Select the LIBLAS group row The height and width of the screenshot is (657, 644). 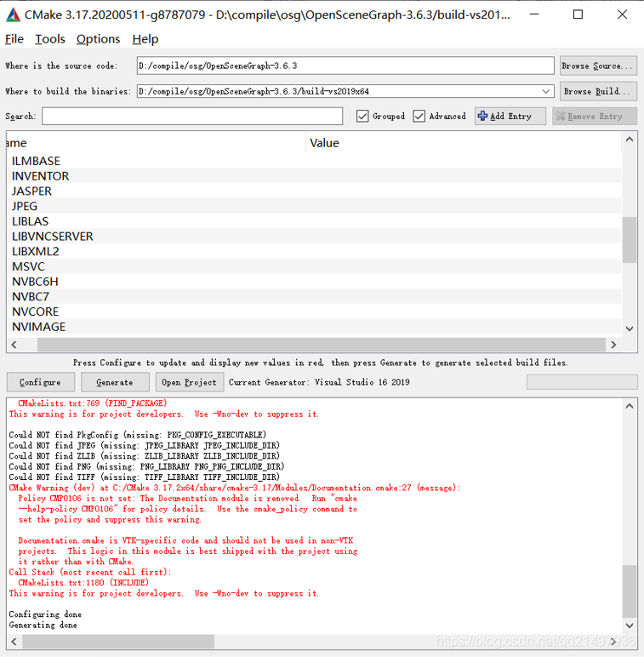coord(314,221)
